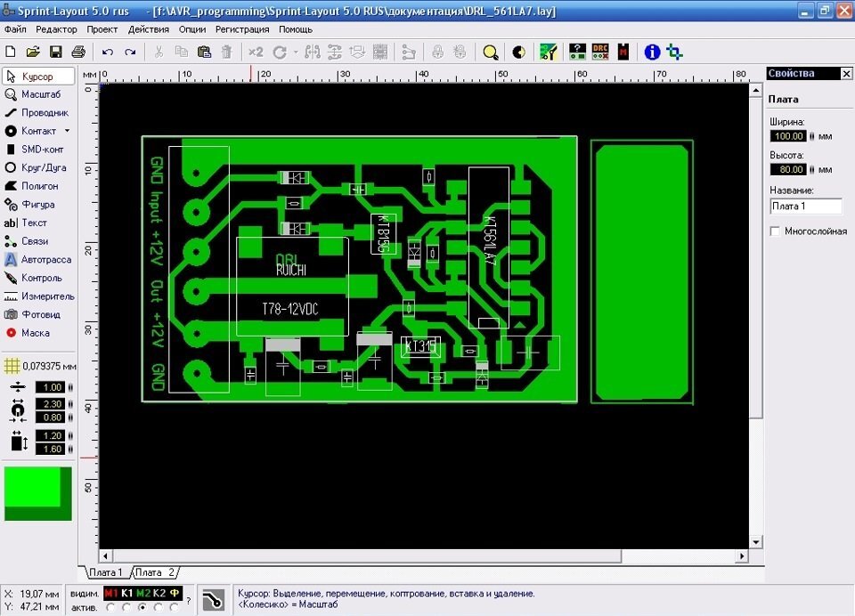
Task: Activate the Автотрасса autoroute tool
Action: pyautogui.click(x=38, y=259)
